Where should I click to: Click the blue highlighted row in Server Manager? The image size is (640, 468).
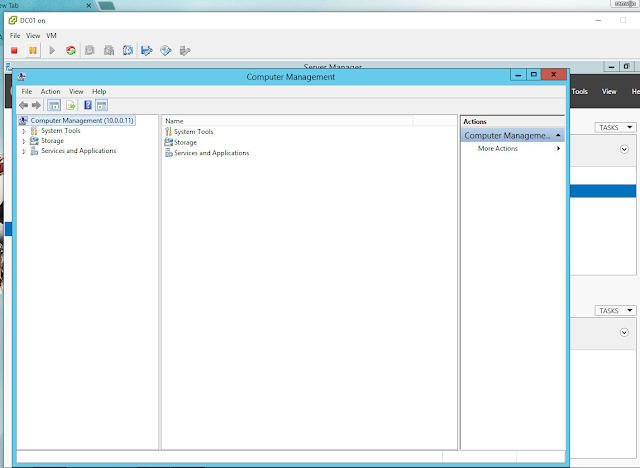pyautogui.click(x=603, y=191)
